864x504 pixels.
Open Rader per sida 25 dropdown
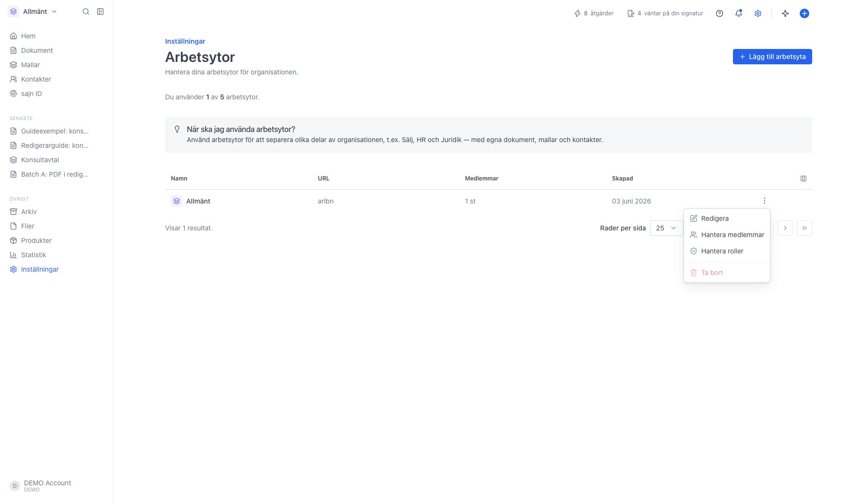click(x=666, y=228)
